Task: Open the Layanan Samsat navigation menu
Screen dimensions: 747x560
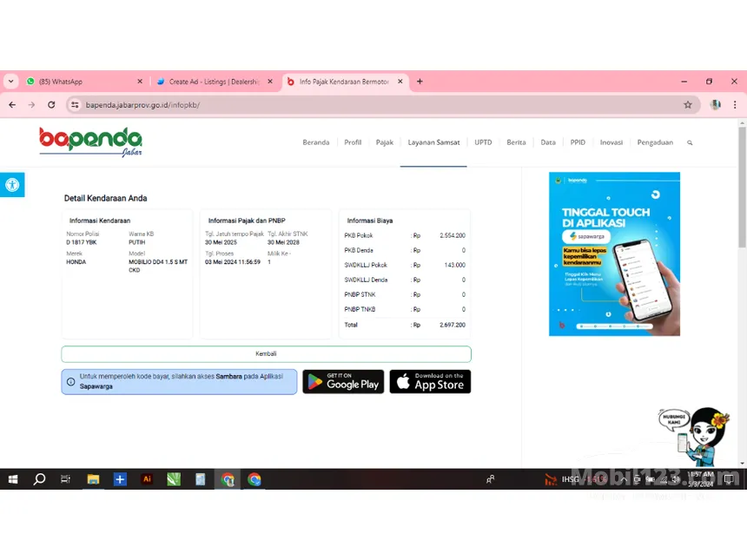Action: click(433, 142)
